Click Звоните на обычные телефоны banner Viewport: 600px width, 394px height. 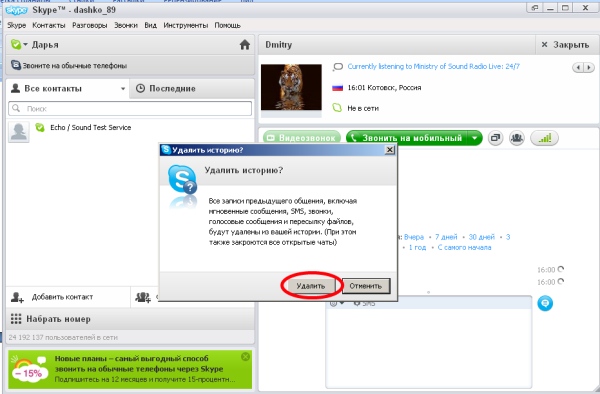point(130,65)
